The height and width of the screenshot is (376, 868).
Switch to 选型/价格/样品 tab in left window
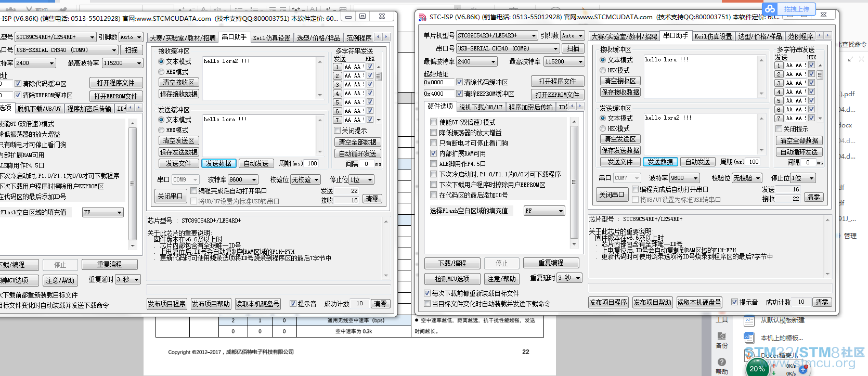tap(318, 38)
